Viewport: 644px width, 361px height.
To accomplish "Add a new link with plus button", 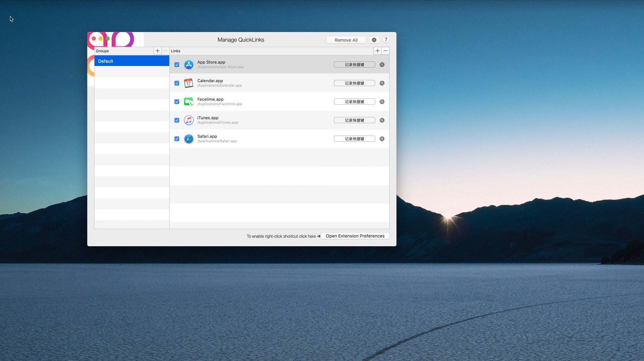I will click(377, 51).
